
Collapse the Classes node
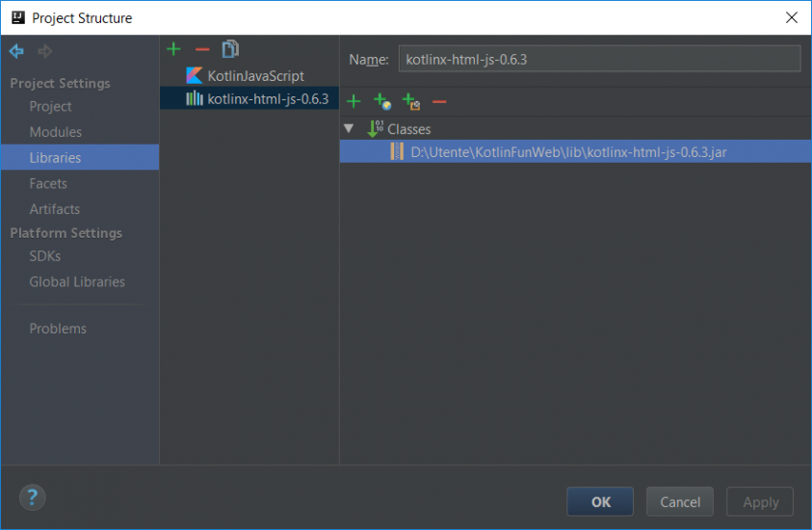click(x=349, y=128)
